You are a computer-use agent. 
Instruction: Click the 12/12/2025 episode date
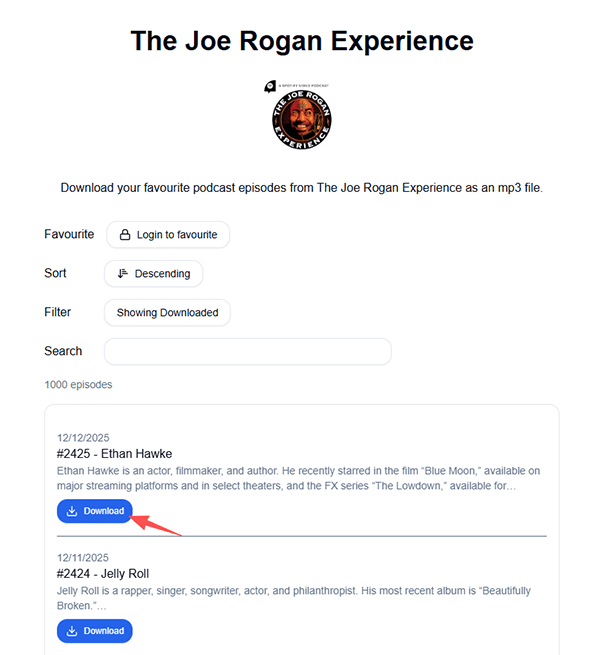(x=83, y=438)
